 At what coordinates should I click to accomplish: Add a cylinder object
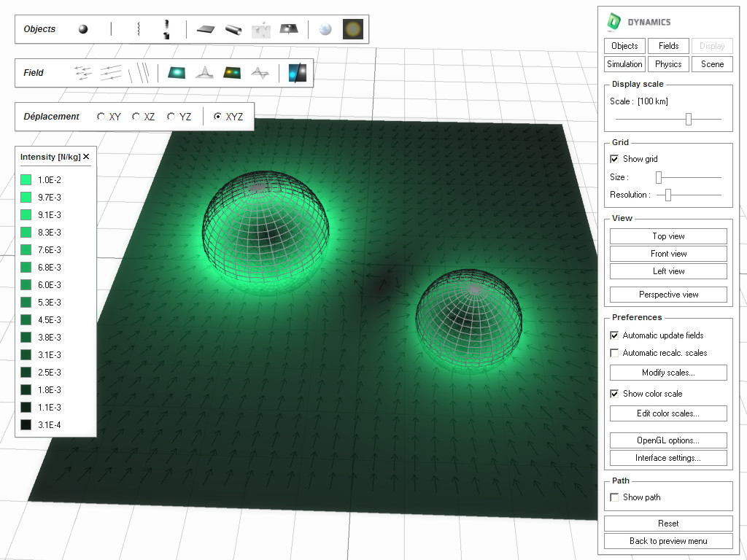(235, 28)
